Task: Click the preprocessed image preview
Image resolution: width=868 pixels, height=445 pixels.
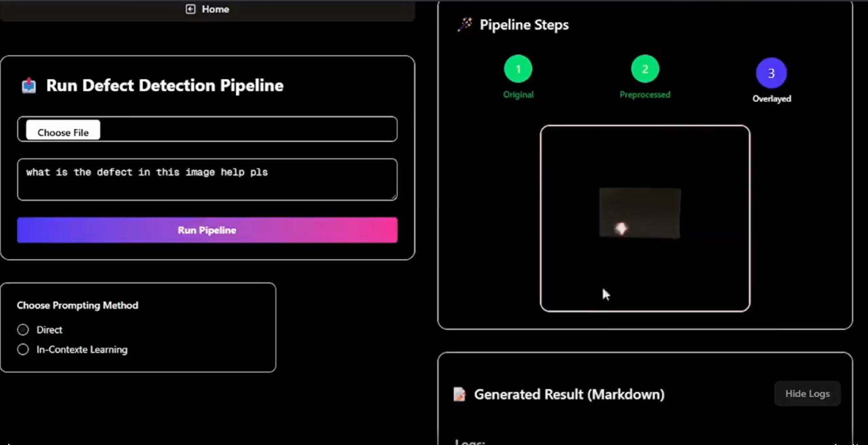Action: (640, 213)
